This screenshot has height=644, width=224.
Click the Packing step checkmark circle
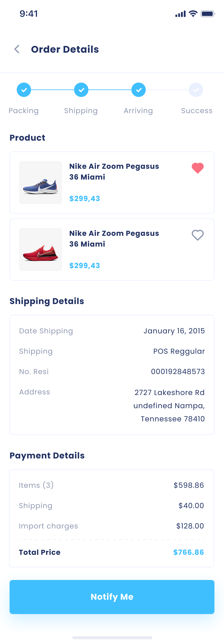coord(24,90)
